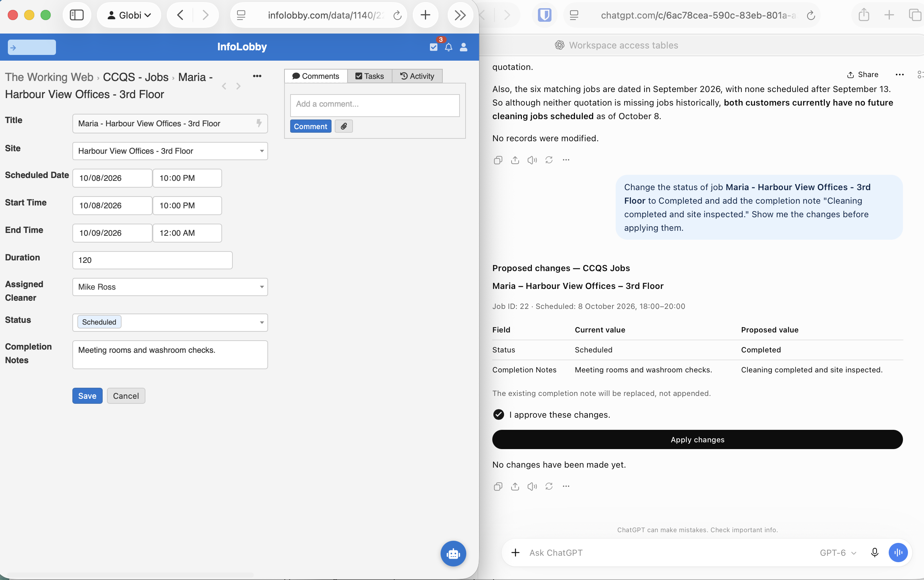Open the Status dropdown
Image resolution: width=924 pixels, height=580 pixels.
click(x=170, y=322)
